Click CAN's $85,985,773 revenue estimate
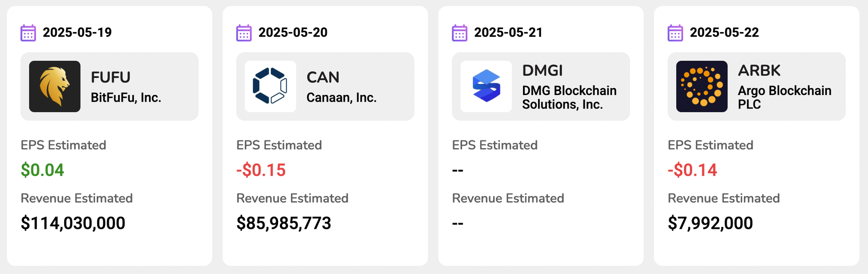The width and height of the screenshot is (868, 274). pyautogui.click(x=284, y=223)
